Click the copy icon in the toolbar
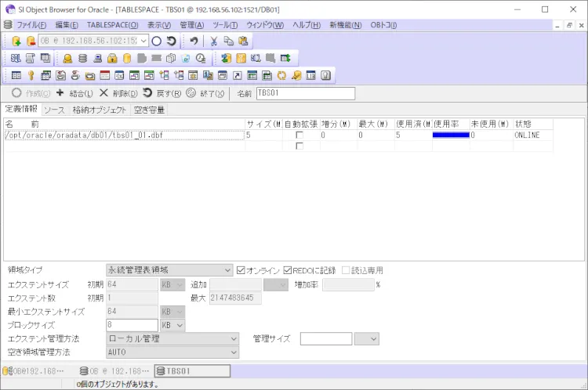 (x=228, y=41)
